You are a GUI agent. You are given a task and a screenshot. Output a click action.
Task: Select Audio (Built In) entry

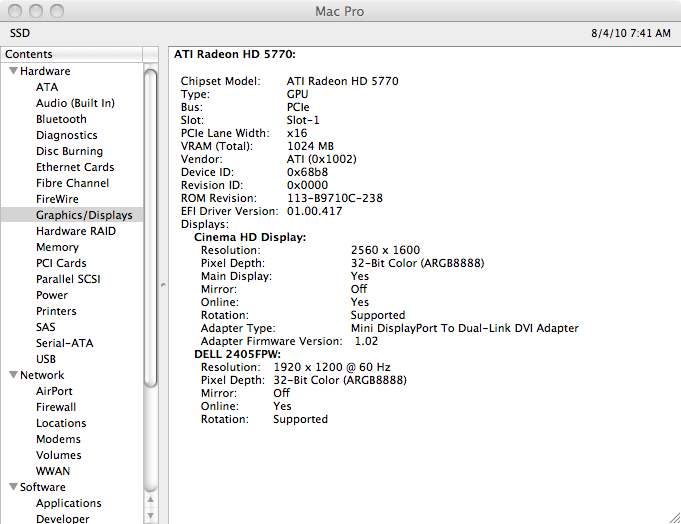click(x=75, y=103)
